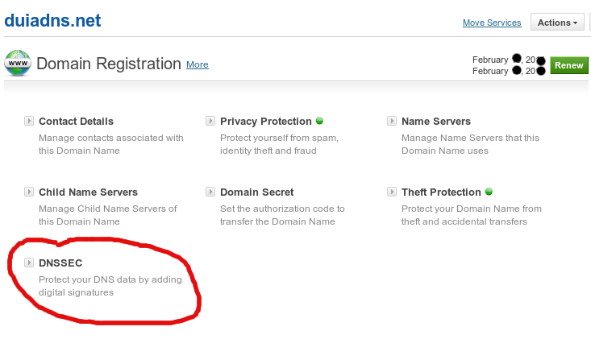Select the Domain Secret heading
This screenshot has height=364, width=591.
256,192
